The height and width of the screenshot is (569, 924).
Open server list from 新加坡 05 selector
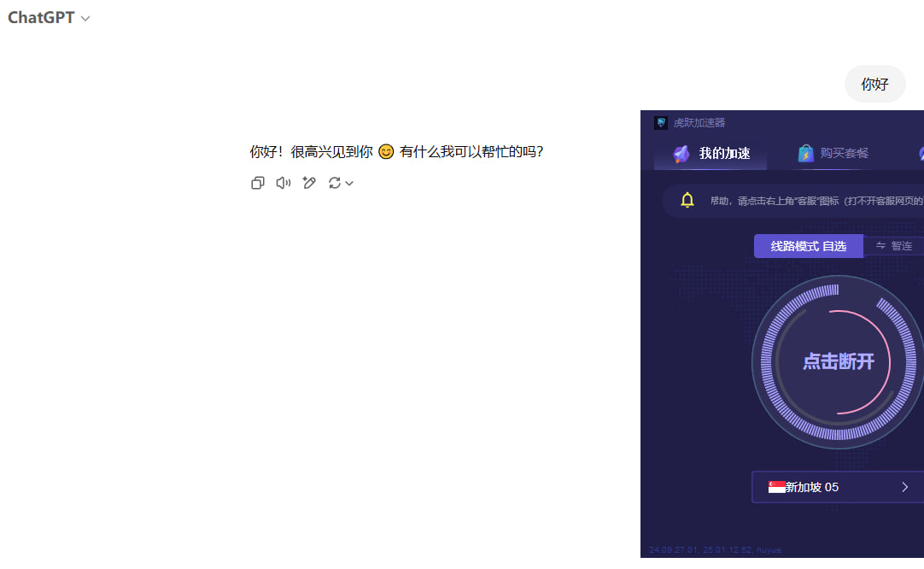pos(838,487)
